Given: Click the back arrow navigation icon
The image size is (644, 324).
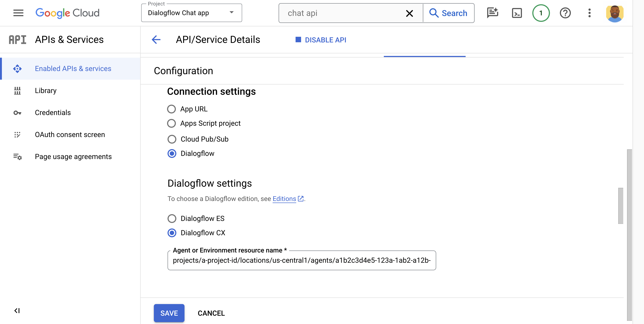Looking at the screenshot, I should (x=156, y=40).
